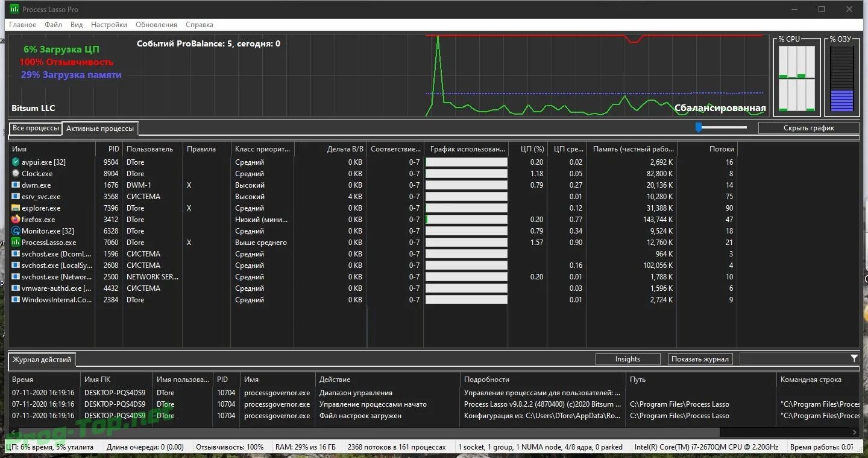Switch to the Все процессы tab
Image resolution: width=868 pixels, height=458 pixels.
pyautogui.click(x=36, y=128)
